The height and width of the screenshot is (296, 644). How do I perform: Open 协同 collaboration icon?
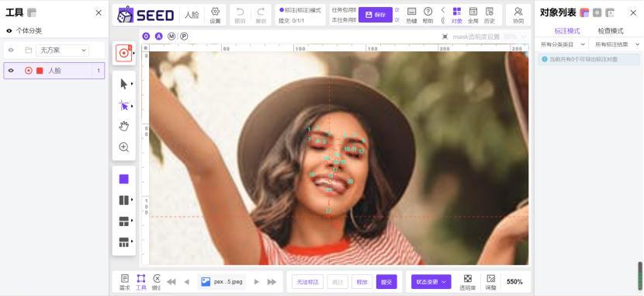point(518,16)
